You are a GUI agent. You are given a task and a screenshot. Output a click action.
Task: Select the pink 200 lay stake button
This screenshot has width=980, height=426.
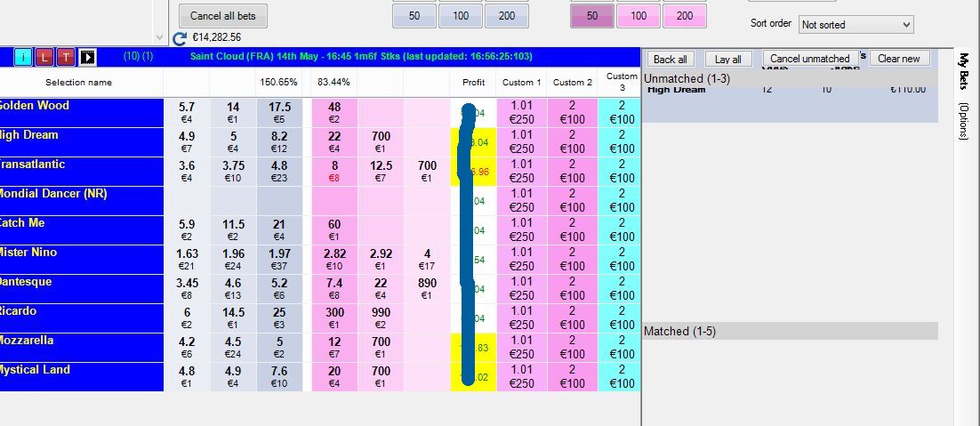685,16
